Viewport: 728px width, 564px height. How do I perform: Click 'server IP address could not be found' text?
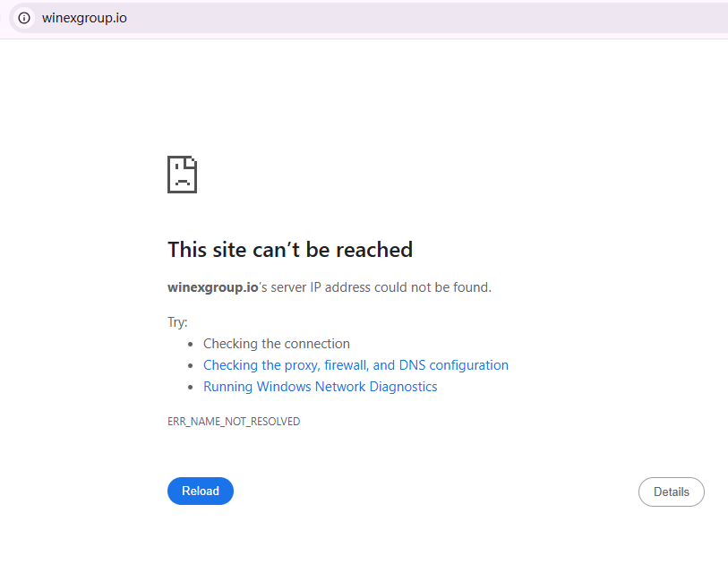coord(385,287)
